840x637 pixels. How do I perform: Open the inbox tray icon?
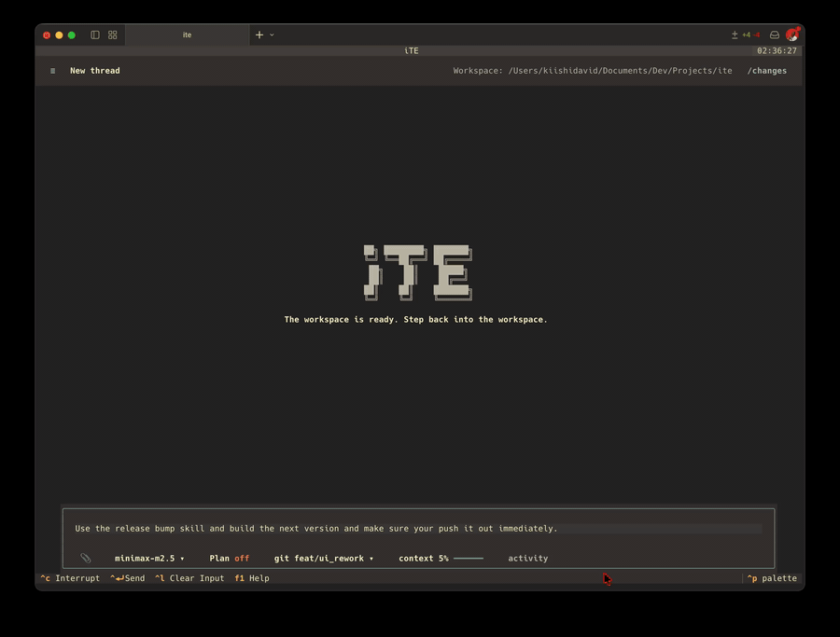[x=775, y=35]
